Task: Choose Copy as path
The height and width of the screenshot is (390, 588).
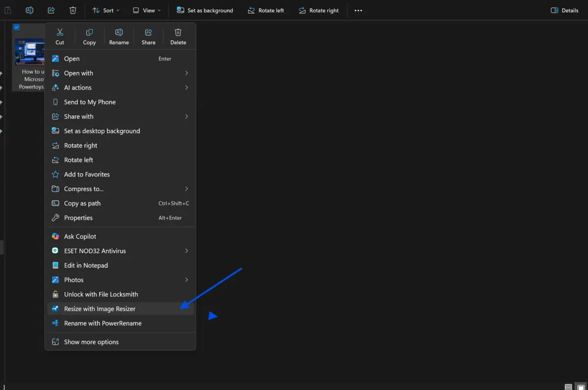Action: [120, 203]
